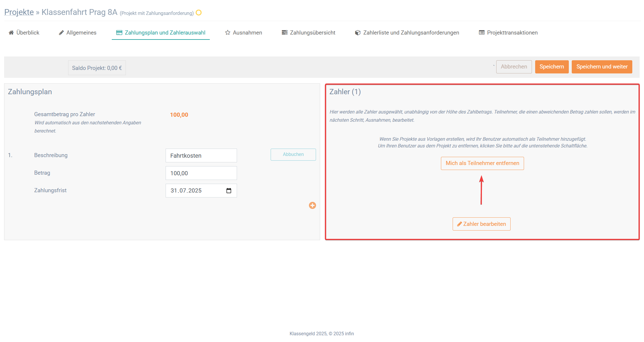Click the house icon of Überblick tab
The width and height of the screenshot is (644, 342).
(x=11, y=32)
